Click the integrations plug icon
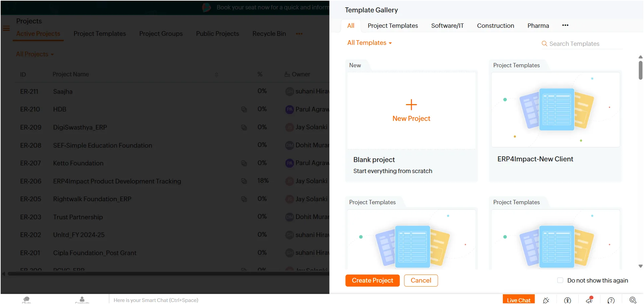644x304 pixels. point(546,300)
